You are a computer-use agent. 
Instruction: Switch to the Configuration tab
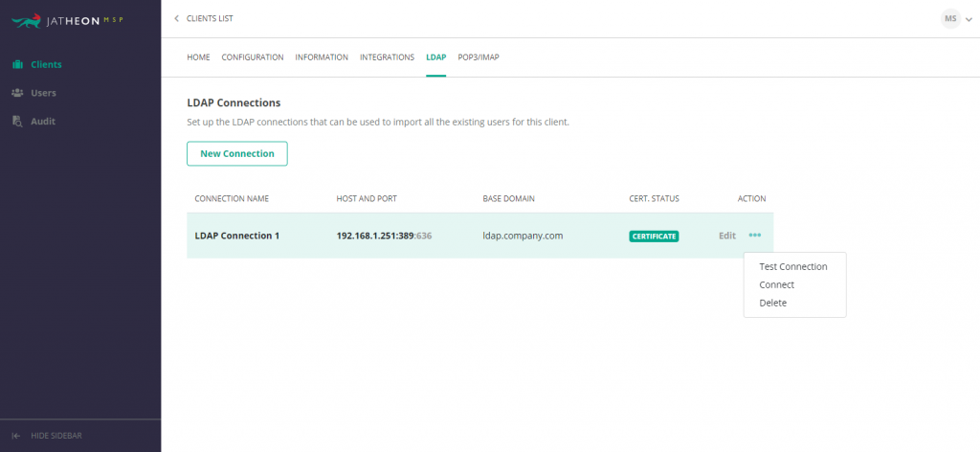(253, 56)
